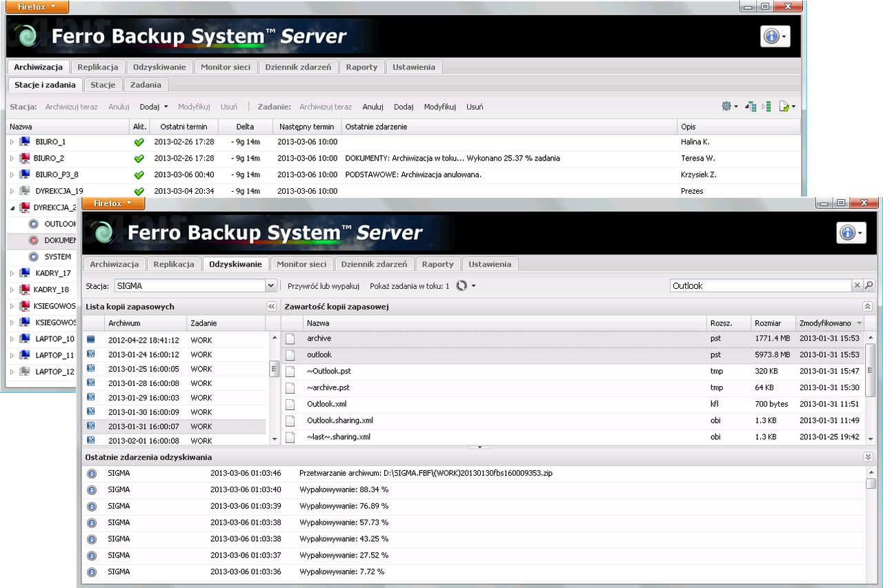This screenshot has height=588, width=883.
Task: Open the Ustawienia tab in the front window
Action: [x=490, y=264]
